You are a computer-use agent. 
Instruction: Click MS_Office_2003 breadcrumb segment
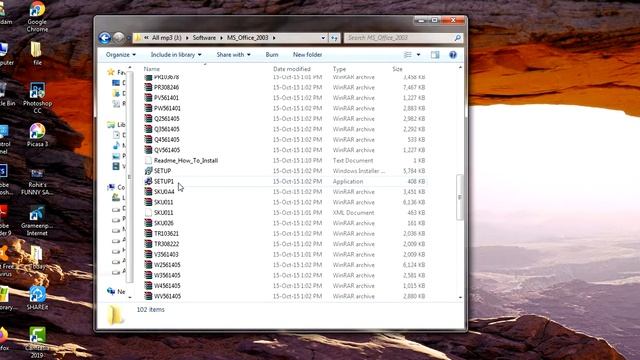click(248, 38)
